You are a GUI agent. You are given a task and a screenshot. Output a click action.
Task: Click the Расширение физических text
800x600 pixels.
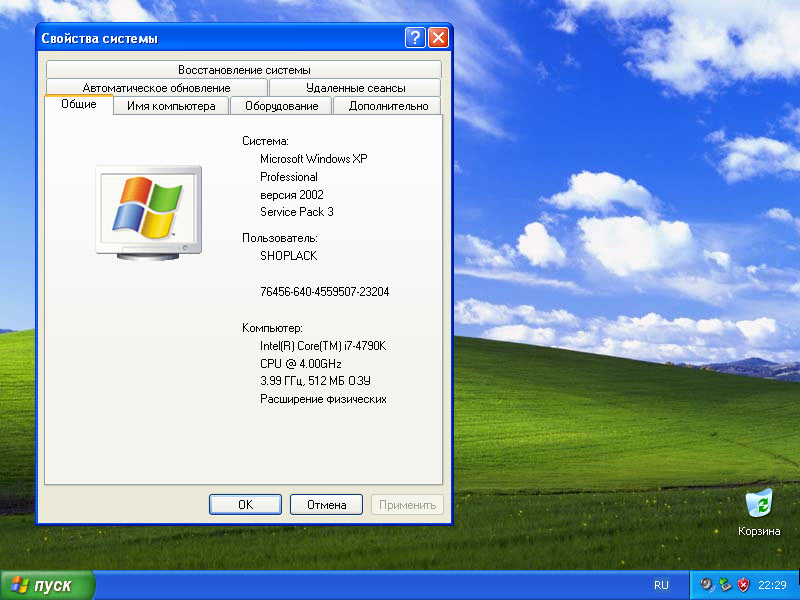click(323, 399)
